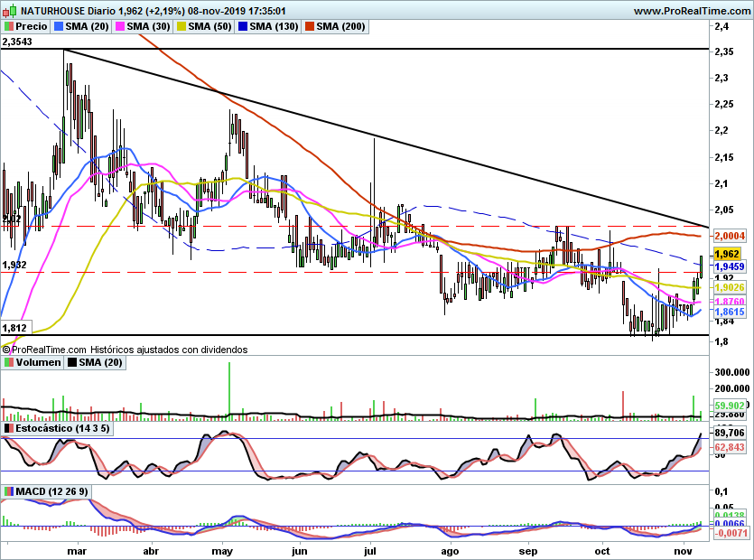754x560 pixels.
Task: Click the SMA (130) dark blue legend icon
Action: pos(243,26)
